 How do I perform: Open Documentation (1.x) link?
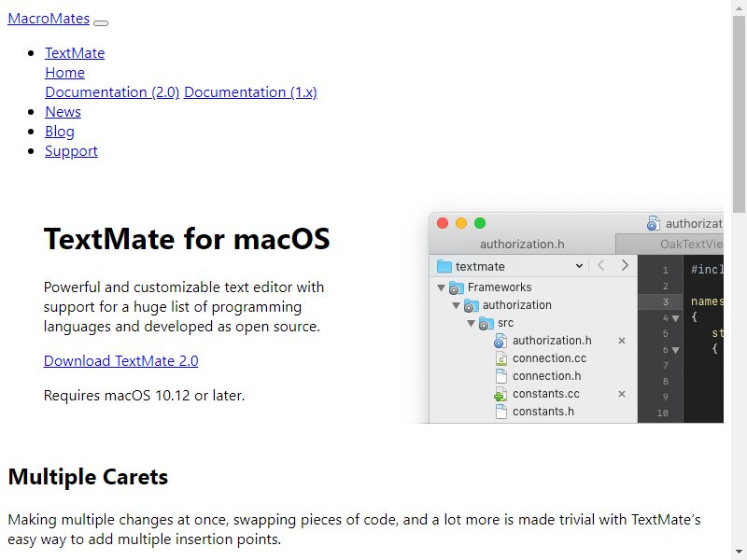coord(250,91)
